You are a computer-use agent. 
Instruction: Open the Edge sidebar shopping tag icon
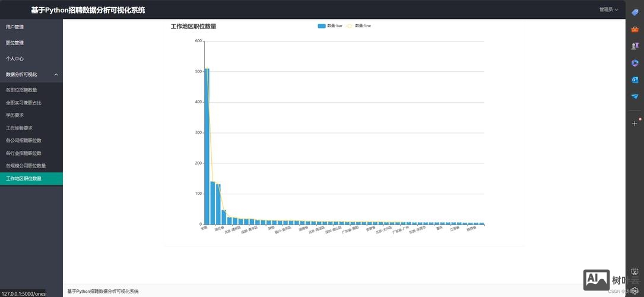tap(635, 12)
